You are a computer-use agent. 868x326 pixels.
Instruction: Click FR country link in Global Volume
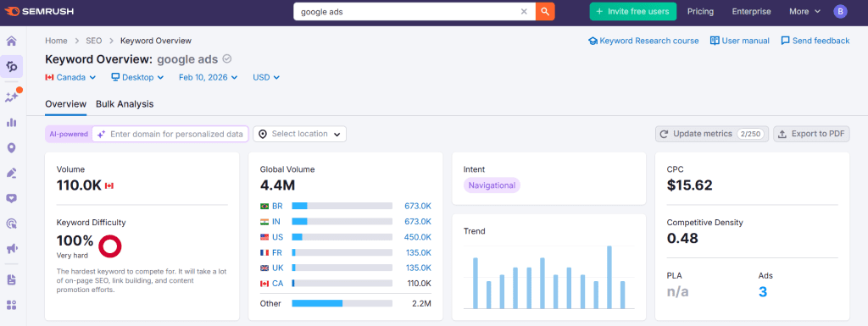pos(277,252)
